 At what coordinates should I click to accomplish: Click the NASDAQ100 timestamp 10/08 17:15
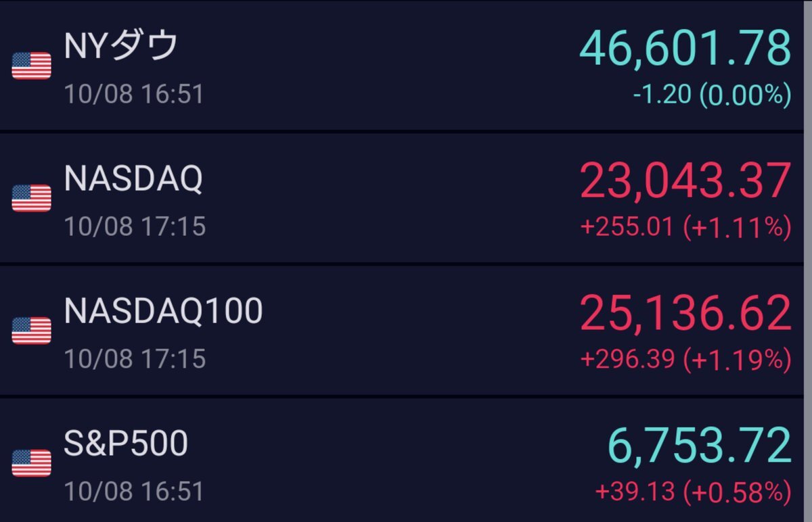135,358
